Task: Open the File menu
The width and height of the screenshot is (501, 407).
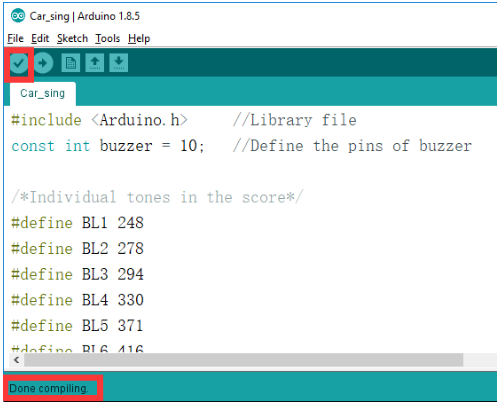Action: click(x=15, y=39)
